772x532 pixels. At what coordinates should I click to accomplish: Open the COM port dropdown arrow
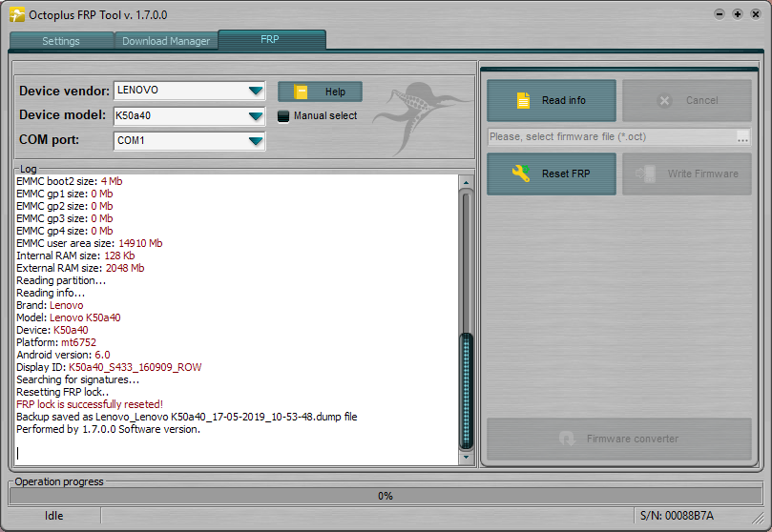click(x=256, y=141)
